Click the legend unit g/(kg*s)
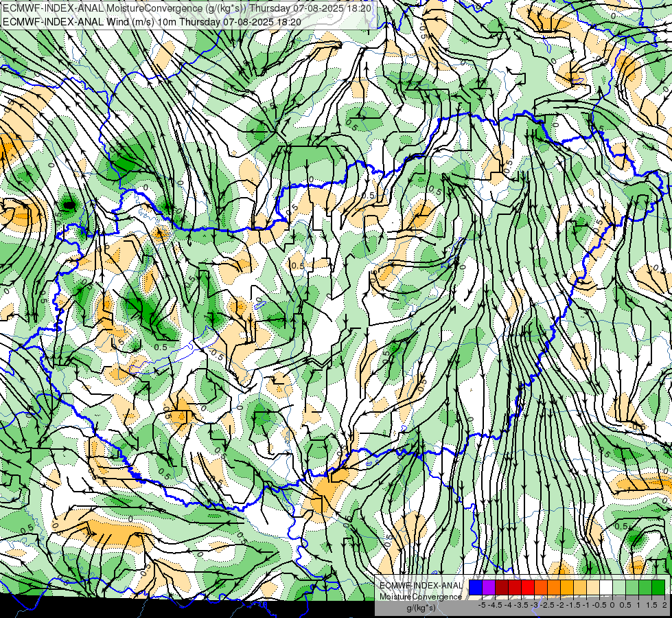The image size is (672, 618). 421,608
